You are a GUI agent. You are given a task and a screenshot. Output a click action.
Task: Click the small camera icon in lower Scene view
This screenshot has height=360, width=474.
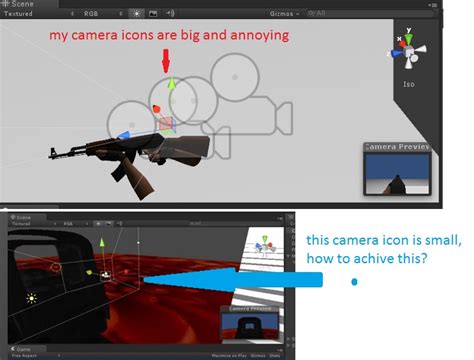[106, 275]
